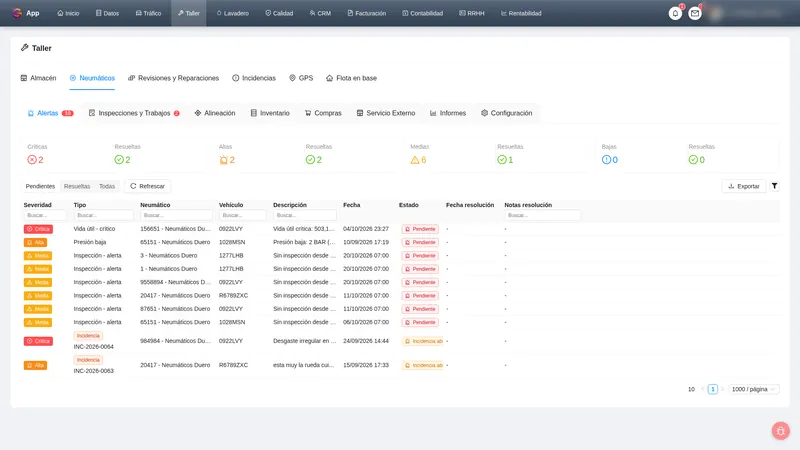Click the Neumático column search field
The height and width of the screenshot is (450, 800).
(x=176, y=215)
